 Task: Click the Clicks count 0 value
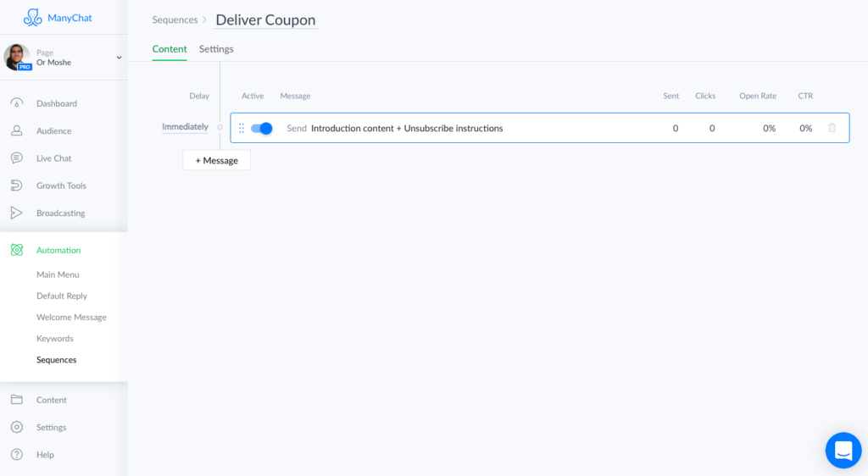(712, 128)
